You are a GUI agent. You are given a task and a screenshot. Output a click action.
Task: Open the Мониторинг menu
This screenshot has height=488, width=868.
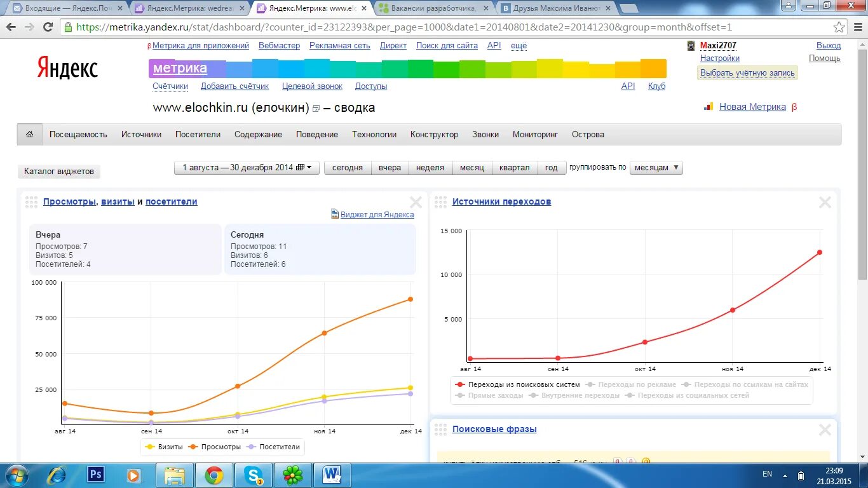(x=535, y=135)
